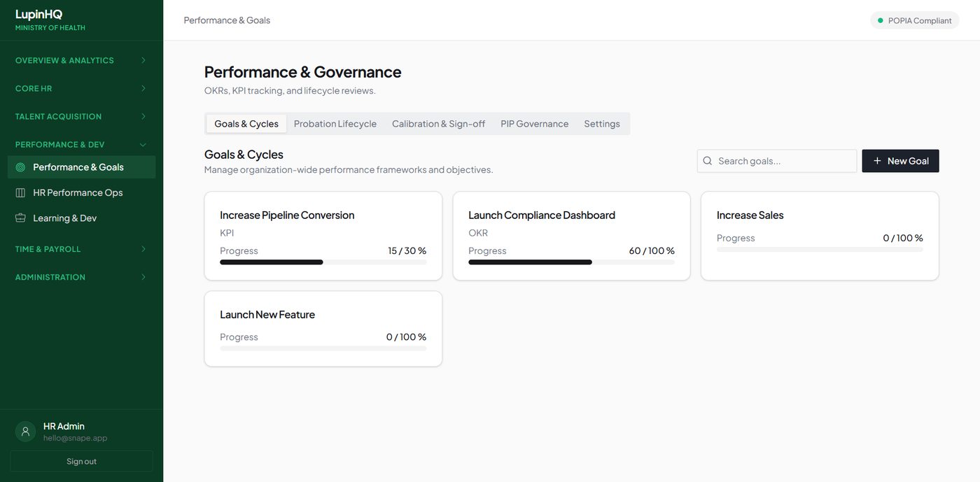
Task: Click the Increase Pipeline Conversion progress bar
Action: (323, 262)
